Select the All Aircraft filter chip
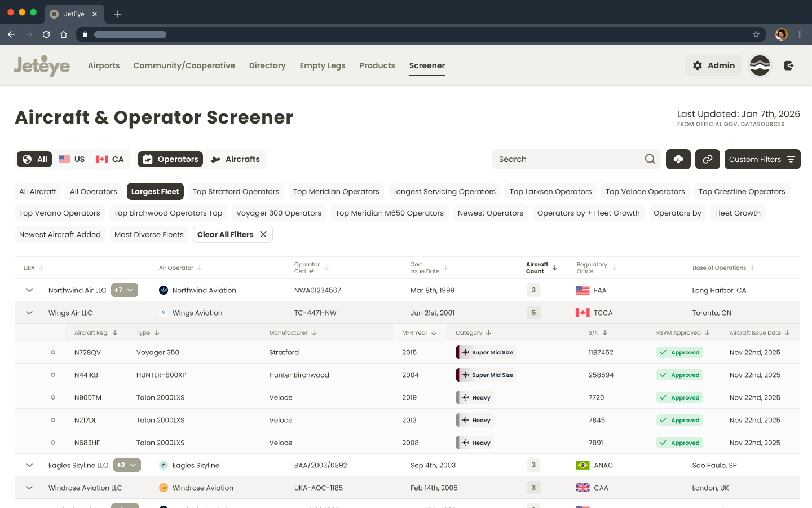Viewport: 812px width, 508px height. [x=38, y=191]
